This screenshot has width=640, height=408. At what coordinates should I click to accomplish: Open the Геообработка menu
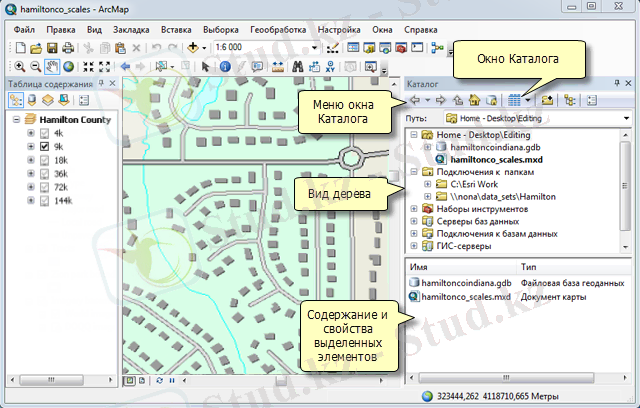point(278,30)
